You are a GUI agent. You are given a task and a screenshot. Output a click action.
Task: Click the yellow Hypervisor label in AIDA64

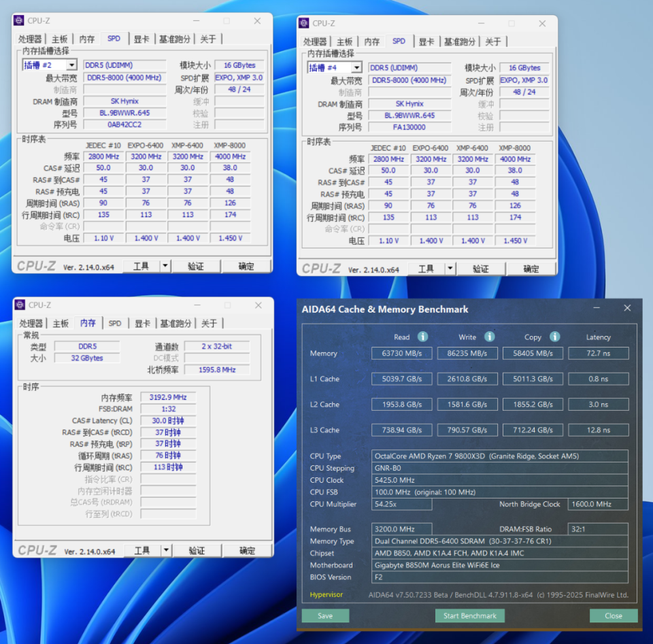click(x=326, y=594)
